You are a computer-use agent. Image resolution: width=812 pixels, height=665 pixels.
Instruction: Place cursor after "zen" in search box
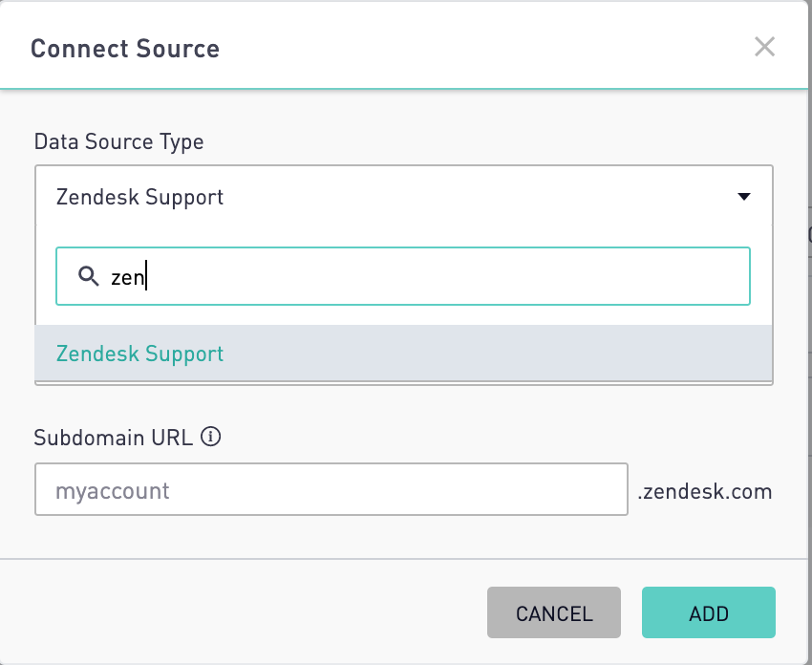[x=147, y=276]
